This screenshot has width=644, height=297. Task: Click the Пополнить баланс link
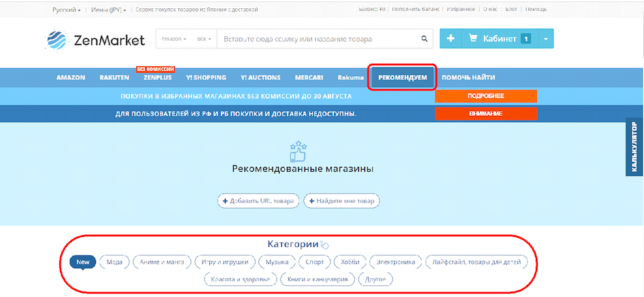[x=416, y=9]
